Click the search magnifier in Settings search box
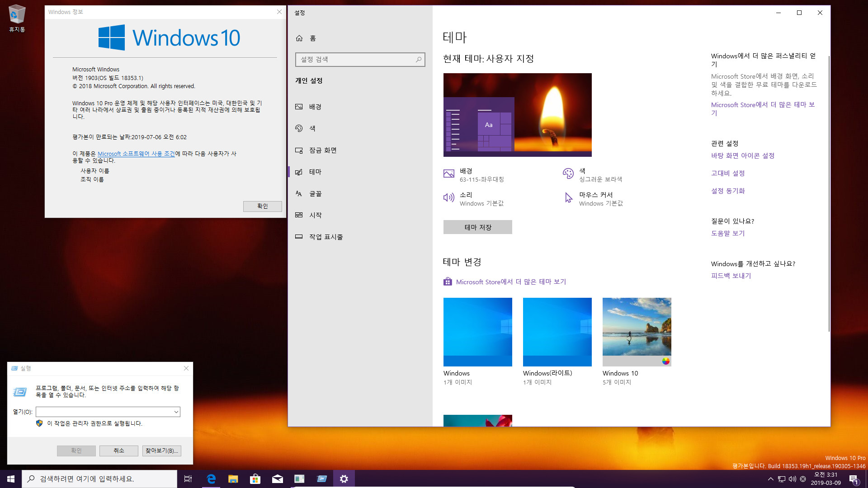Screen dimensions: 868x488 pos(419,60)
